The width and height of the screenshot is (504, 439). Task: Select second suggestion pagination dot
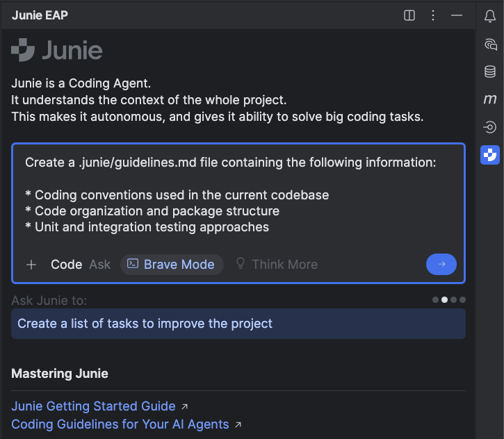click(x=444, y=299)
